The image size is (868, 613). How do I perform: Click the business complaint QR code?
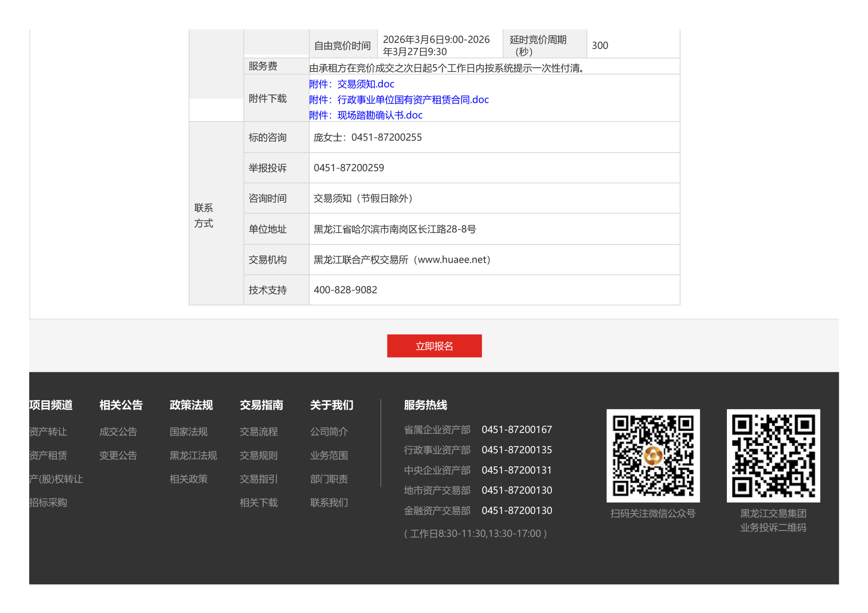(x=773, y=455)
